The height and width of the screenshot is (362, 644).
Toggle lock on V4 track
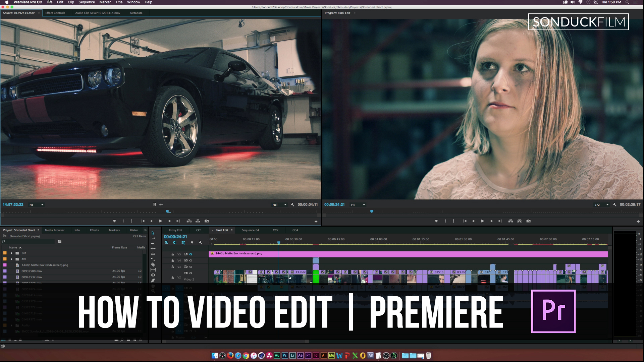(x=173, y=261)
